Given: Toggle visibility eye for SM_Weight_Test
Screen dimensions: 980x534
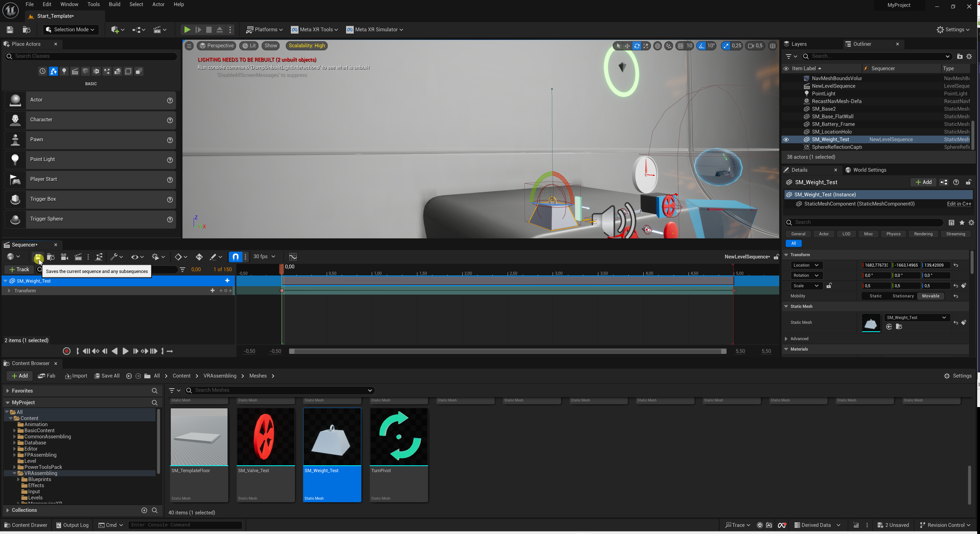Looking at the screenshot, I should pyautogui.click(x=786, y=140).
